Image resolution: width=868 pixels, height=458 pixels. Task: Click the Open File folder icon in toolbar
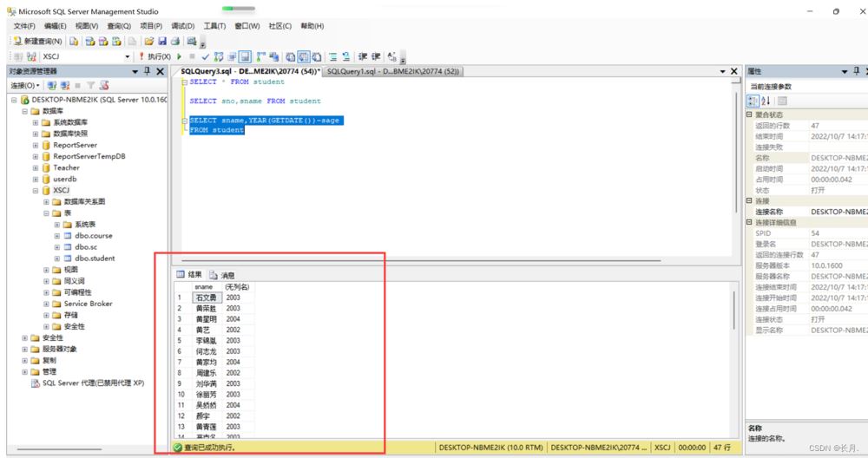[149, 41]
